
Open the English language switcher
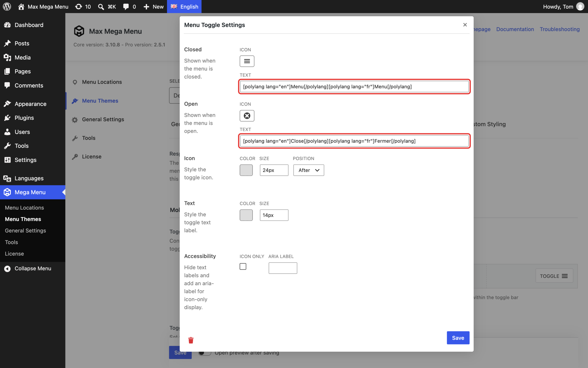coord(184,7)
